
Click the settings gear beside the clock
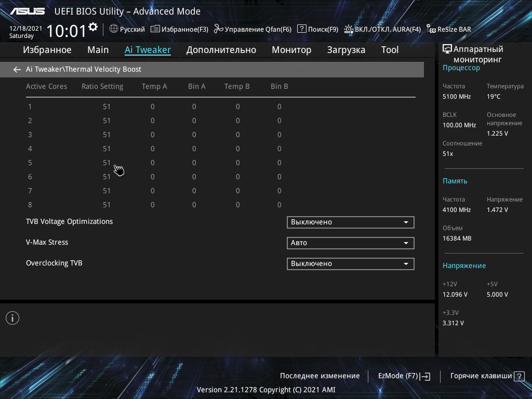[x=92, y=26]
